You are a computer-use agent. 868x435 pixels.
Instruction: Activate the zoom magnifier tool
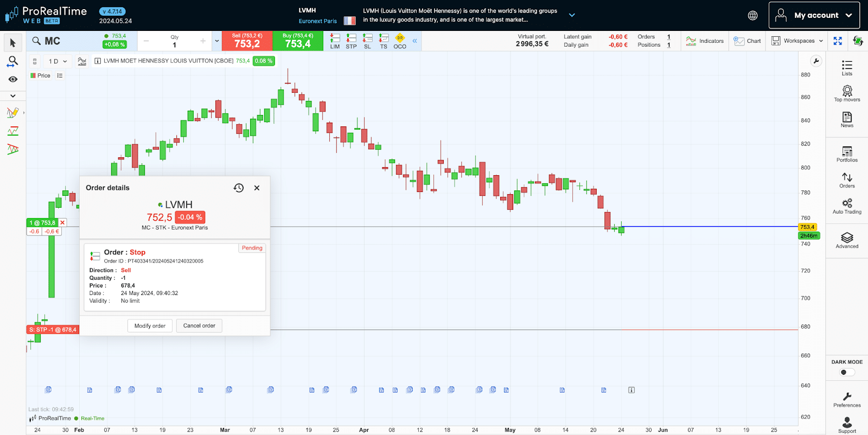pyautogui.click(x=13, y=61)
